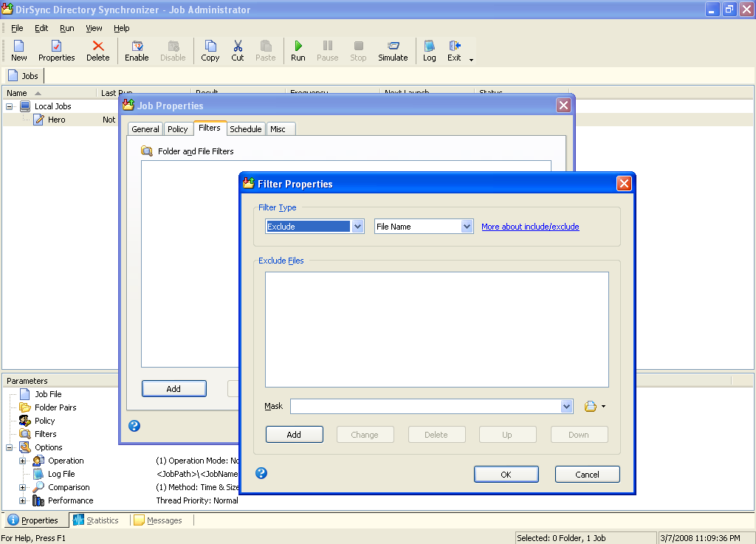Expand the Operation tree node
Screen dimensions: 756x544
point(23,461)
